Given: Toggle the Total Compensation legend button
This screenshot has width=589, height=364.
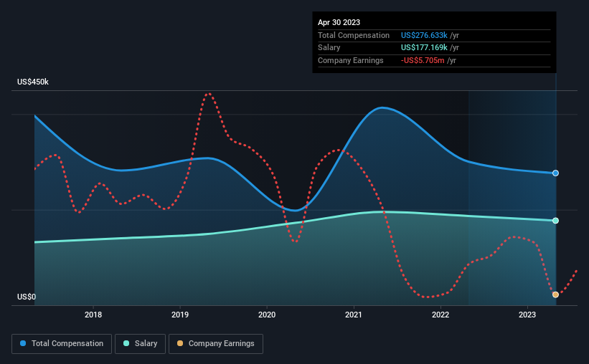Looking at the screenshot, I should coord(62,344).
